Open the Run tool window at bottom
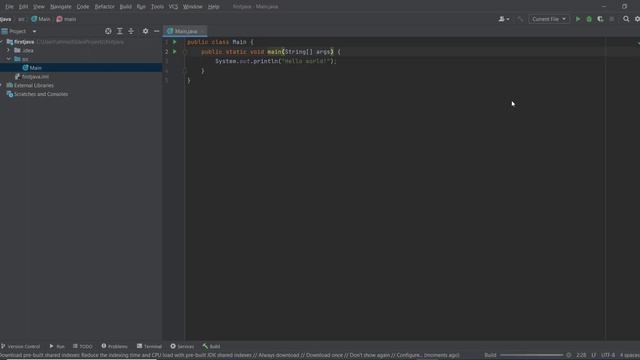This screenshot has height=360, width=640. pos(57,346)
